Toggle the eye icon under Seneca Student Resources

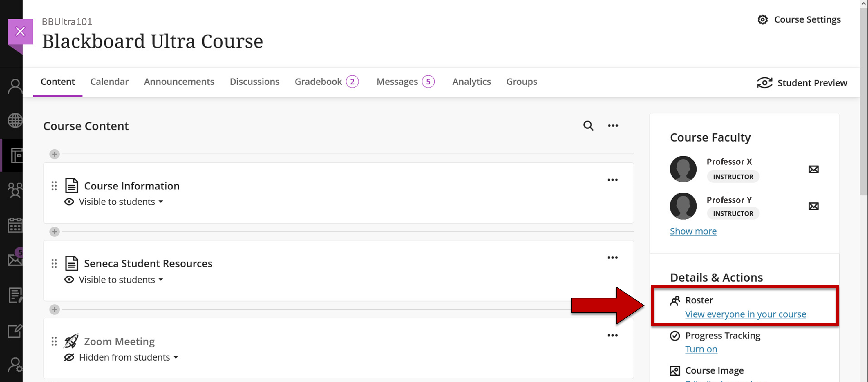(x=69, y=280)
